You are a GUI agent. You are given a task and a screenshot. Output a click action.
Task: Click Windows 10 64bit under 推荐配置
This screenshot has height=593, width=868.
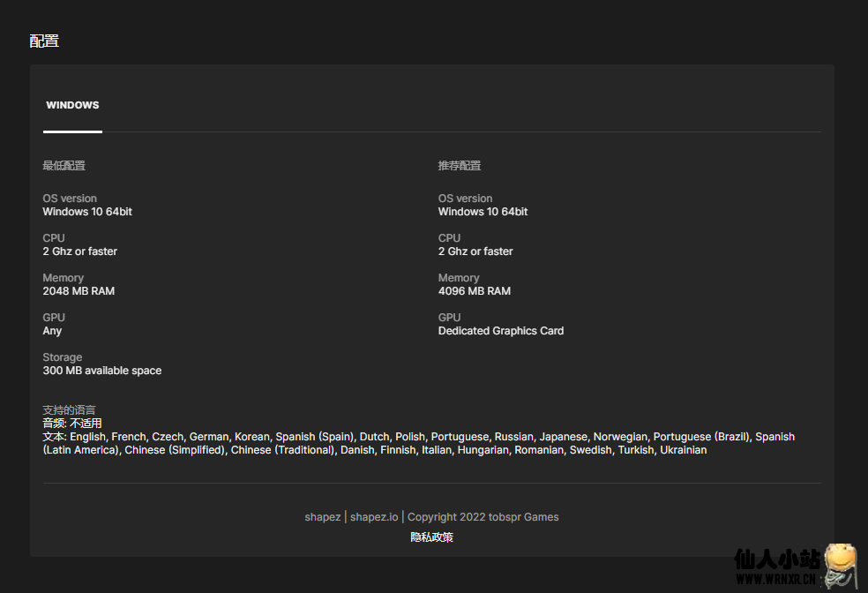click(x=483, y=212)
